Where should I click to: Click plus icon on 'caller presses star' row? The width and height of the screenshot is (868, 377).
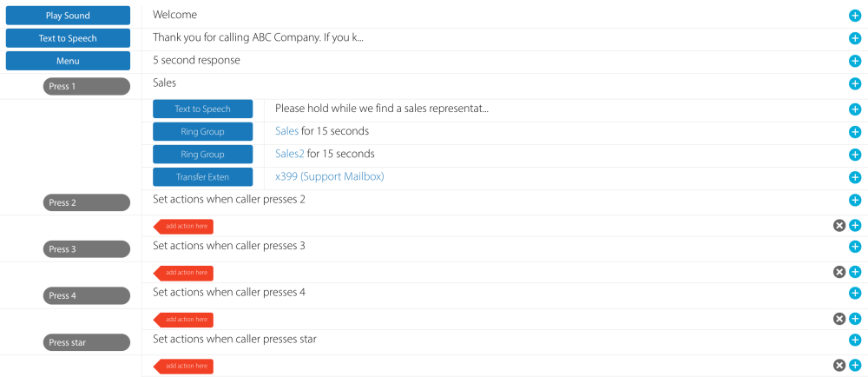coord(855,341)
